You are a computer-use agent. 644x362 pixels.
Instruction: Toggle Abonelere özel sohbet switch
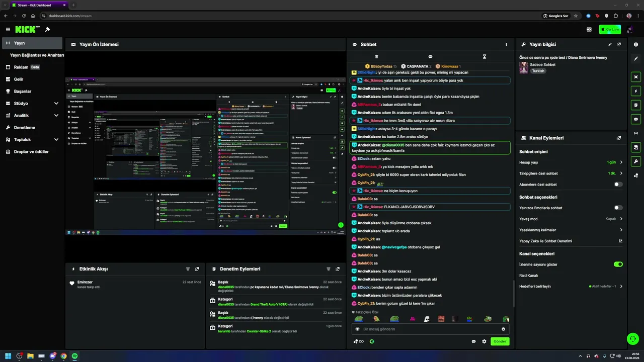click(618, 185)
